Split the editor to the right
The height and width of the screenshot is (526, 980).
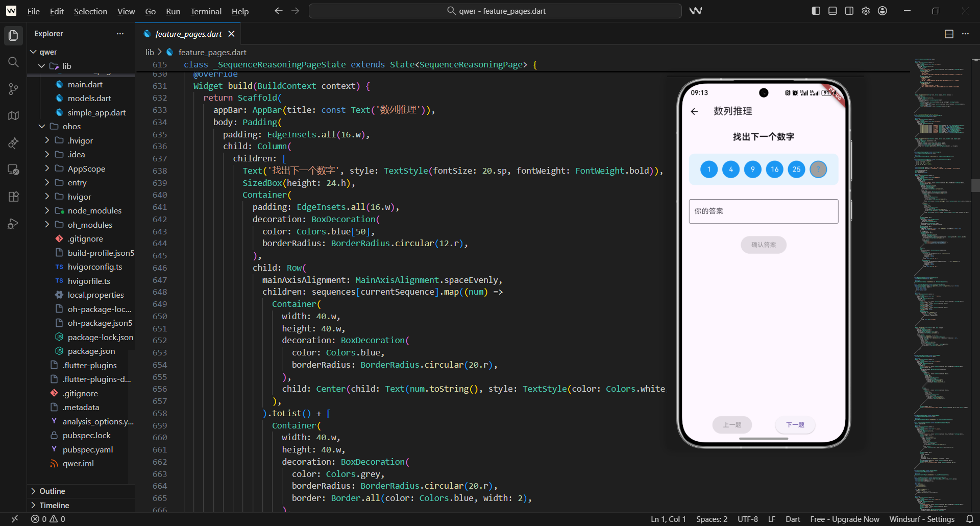949,34
